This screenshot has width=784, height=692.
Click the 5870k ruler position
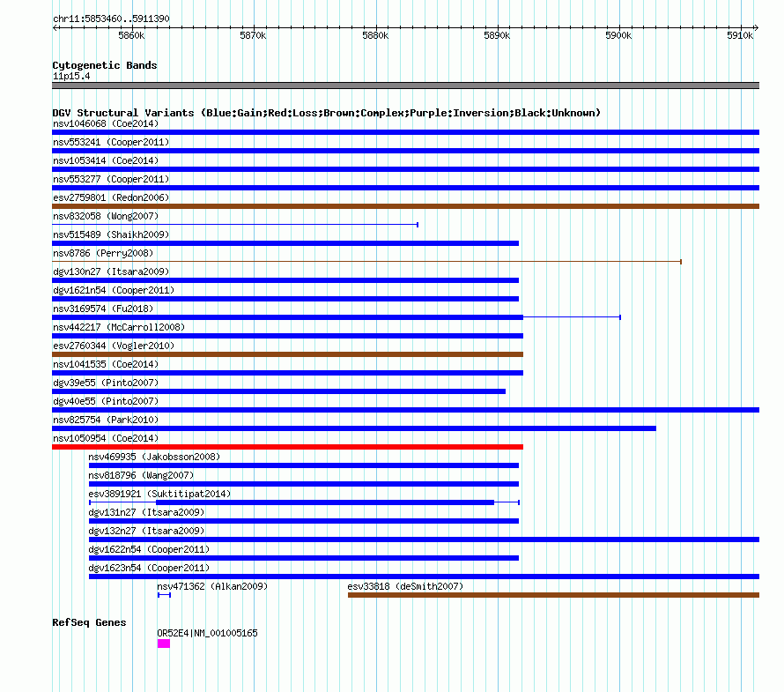tap(253, 35)
